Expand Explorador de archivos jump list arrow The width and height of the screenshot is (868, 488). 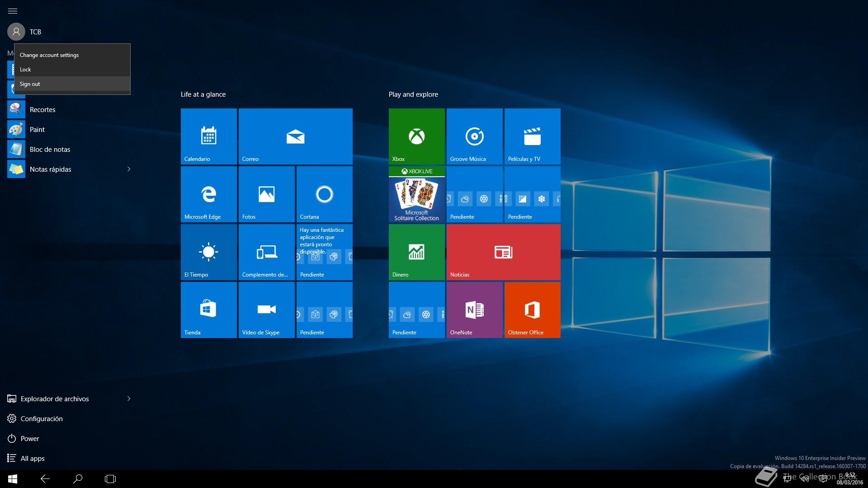129,399
